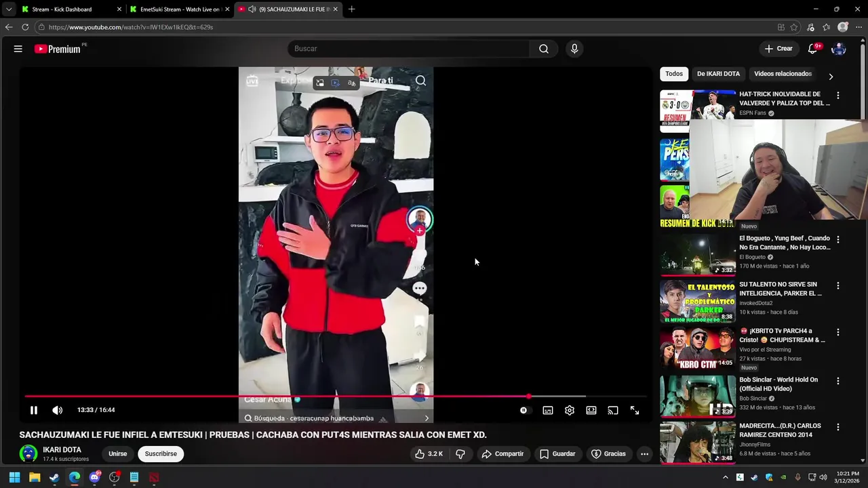The width and height of the screenshot is (868, 488).
Task: Open a new browser tab
Action: [x=351, y=9]
